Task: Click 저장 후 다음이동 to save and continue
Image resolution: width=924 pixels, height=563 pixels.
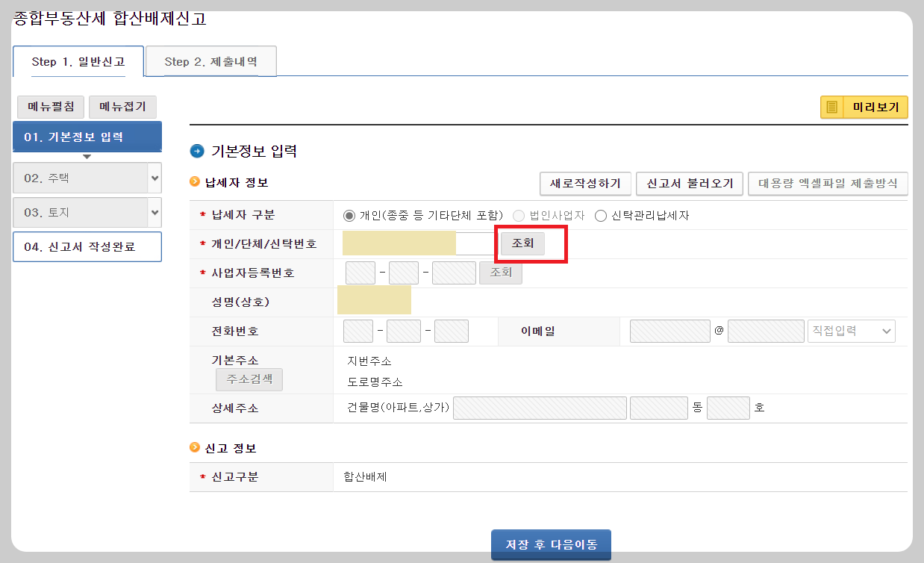Action: point(551,544)
